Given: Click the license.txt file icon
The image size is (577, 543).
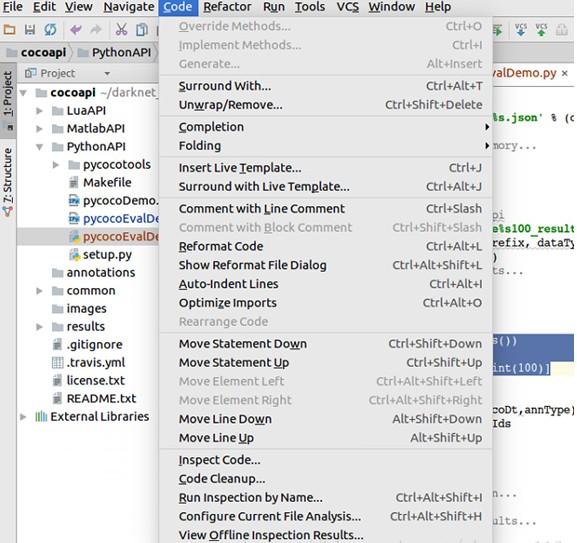Looking at the screenshot, I should [x=57, y=381].
